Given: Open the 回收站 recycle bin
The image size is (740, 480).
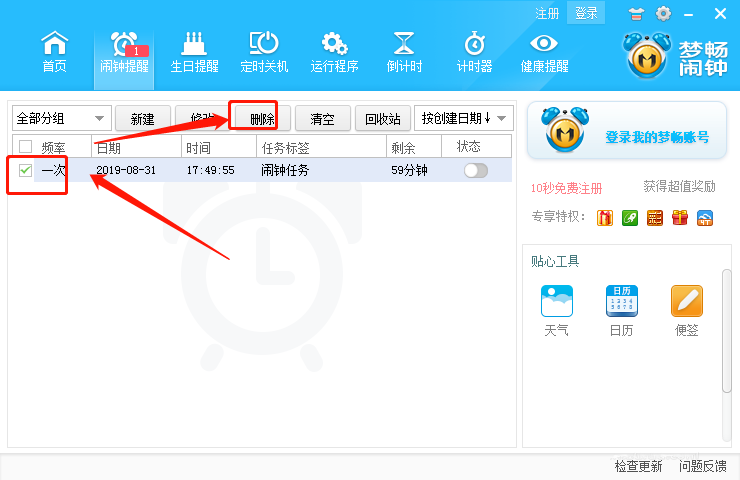Looking at the screenshot, I should point(383,118).
